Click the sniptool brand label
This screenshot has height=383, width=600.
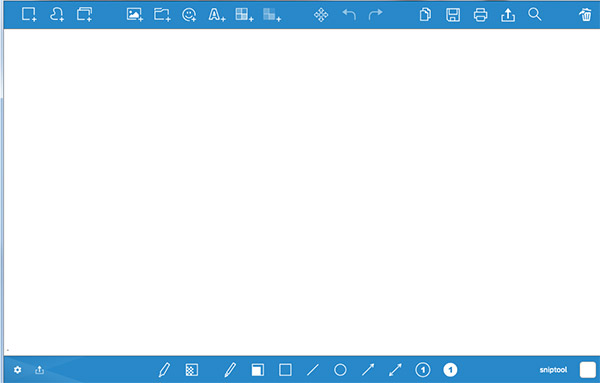553,370
